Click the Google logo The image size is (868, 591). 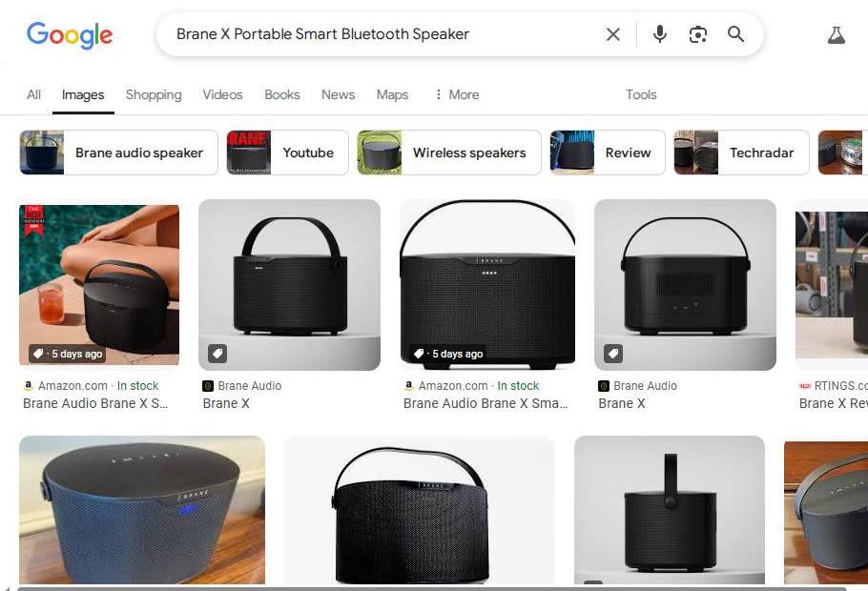(x=70, y=35)
